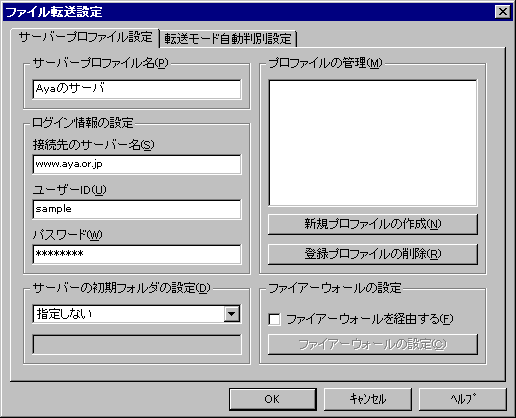Click the greyed-out initial folder path field
Viewport: 516px width, 418px height.
click(137, 344)
